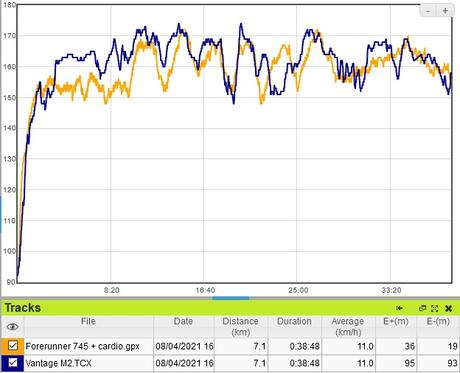The height and width of the screenshot is (373, 460).
Task: Click elevation gain 95 for Vantage M2
Action: (x=410, y=363)
